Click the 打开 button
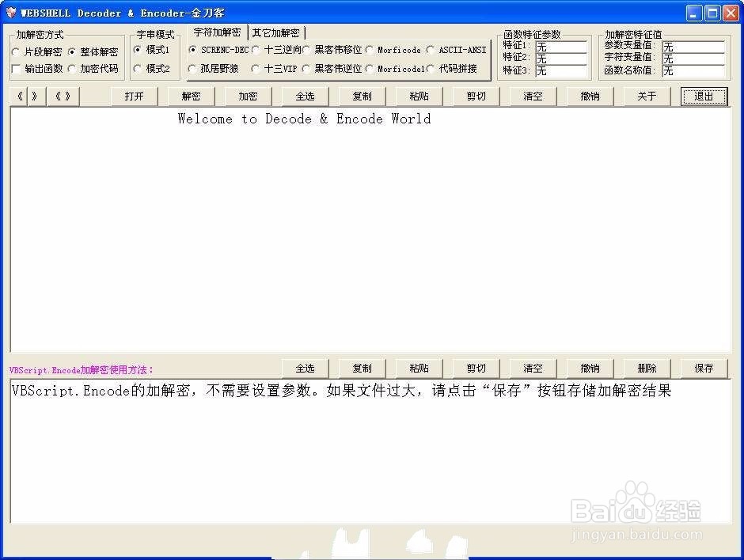Viewport: 744px width, 560px height. point(135,96)
